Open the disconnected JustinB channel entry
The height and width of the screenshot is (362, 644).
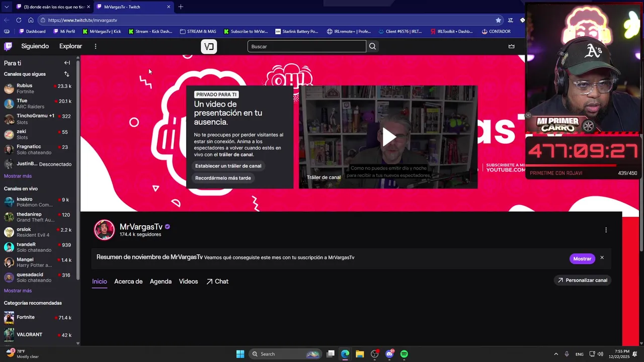(39, 164)
